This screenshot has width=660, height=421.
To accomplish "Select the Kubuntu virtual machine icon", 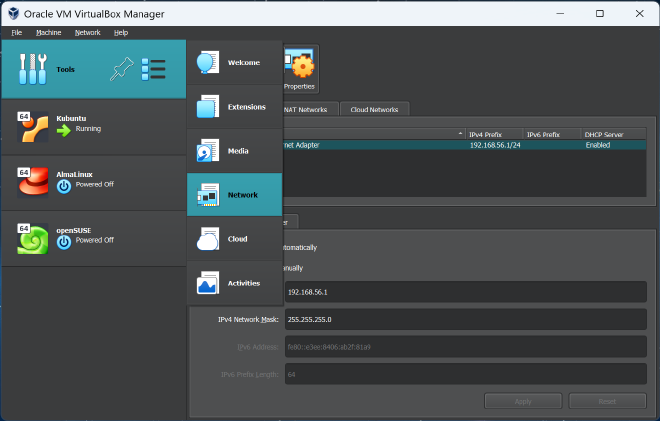I will tap(32, 127).
